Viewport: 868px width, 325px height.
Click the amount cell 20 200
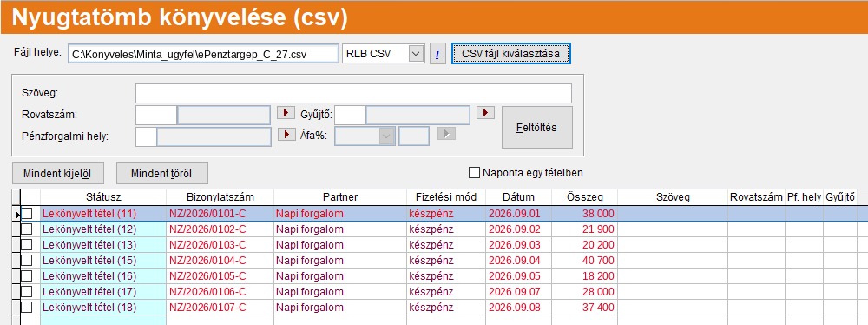click(584, 244)
